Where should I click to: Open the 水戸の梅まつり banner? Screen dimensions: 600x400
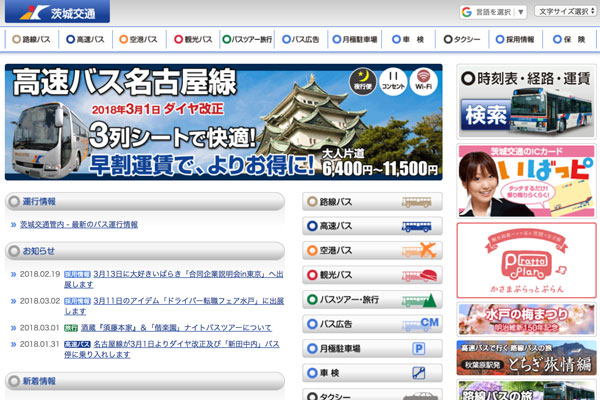point(526,319)
